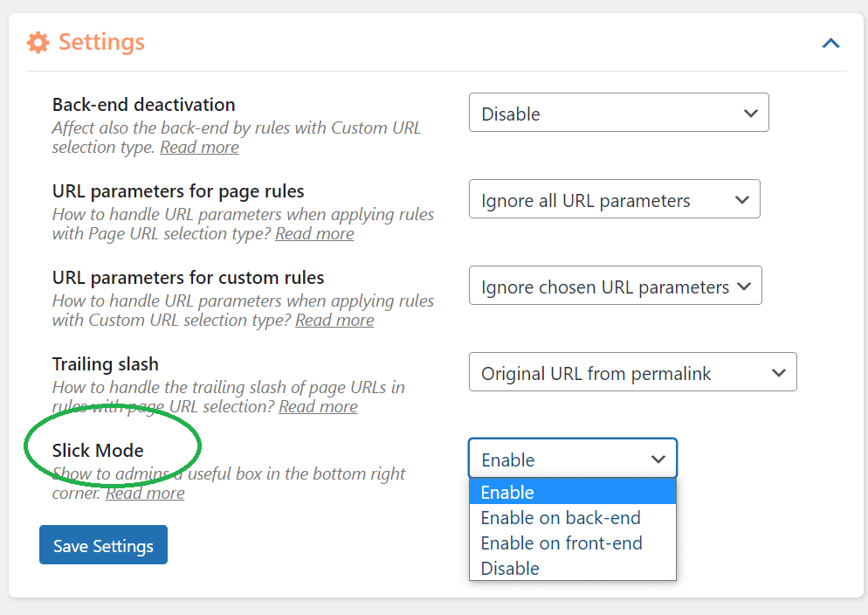Click the Trailing slash label
Viewport: 868px width, 615px height.
click(x=105, y=364)
